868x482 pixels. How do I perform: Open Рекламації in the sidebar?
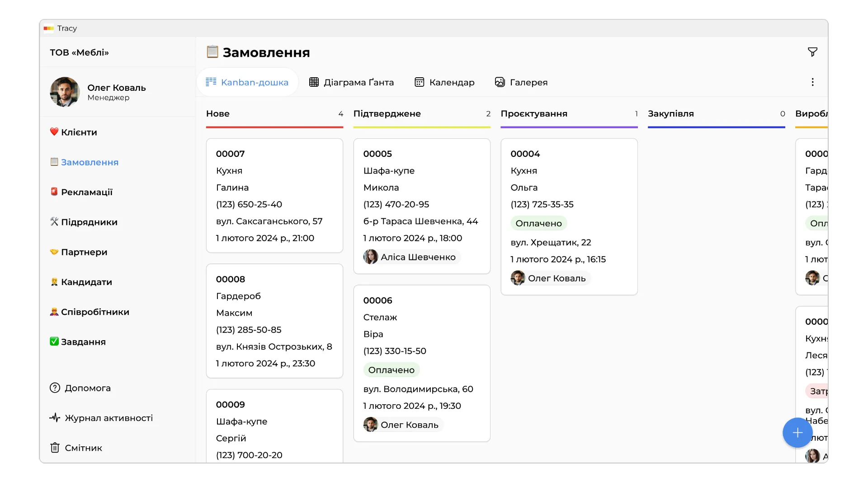point(87,192)
